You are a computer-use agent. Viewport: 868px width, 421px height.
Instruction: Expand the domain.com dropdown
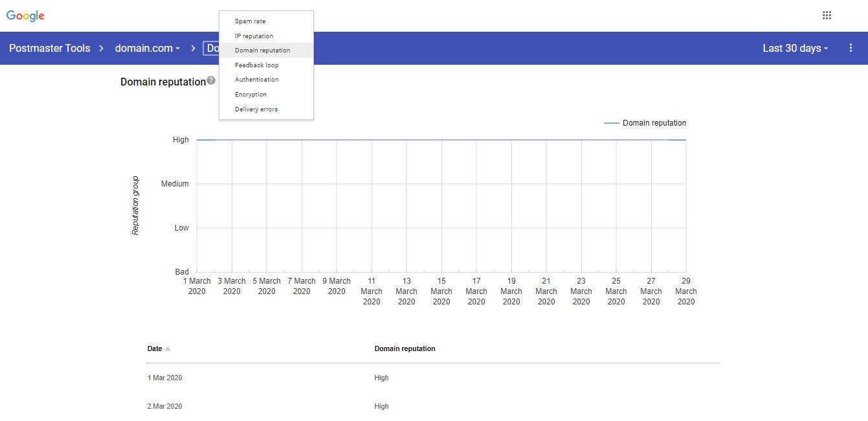point(148,49)
